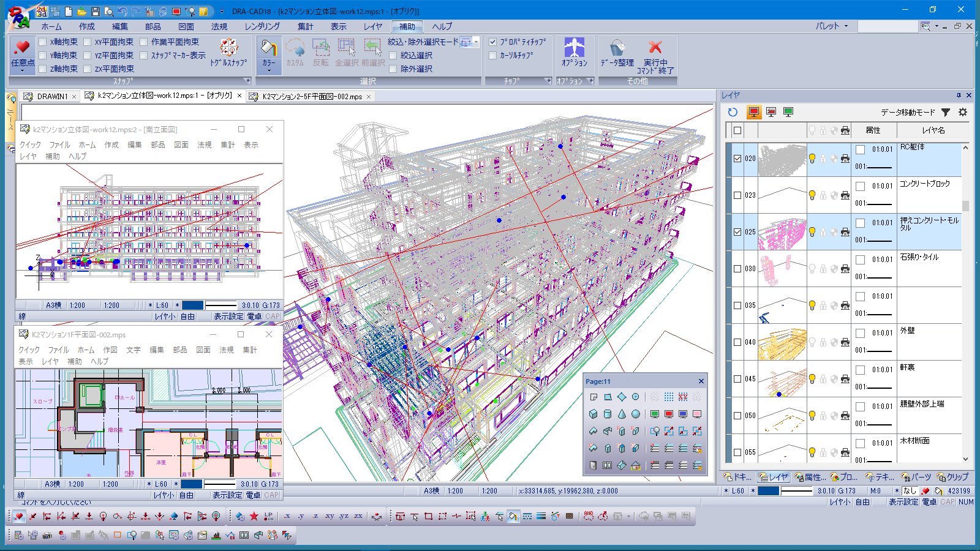Toggle the 絞込選択 checkbox in the ribbon
Viewport: 980px width, 551px height.
[x=393, y=54]
